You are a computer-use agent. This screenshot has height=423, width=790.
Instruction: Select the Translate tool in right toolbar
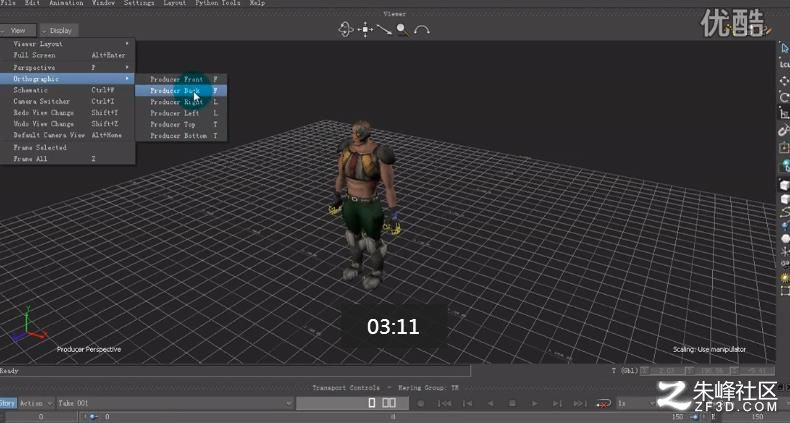point(784,81)
